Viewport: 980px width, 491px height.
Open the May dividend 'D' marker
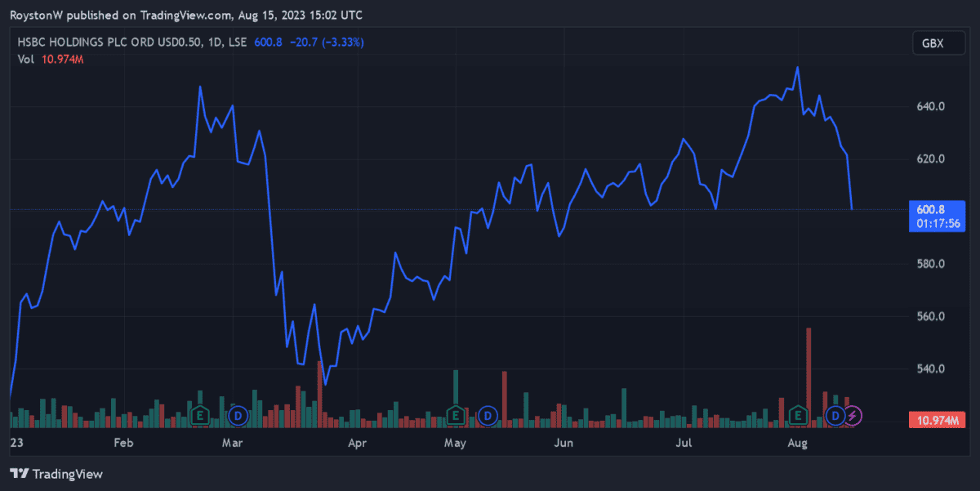pos(488,416)
